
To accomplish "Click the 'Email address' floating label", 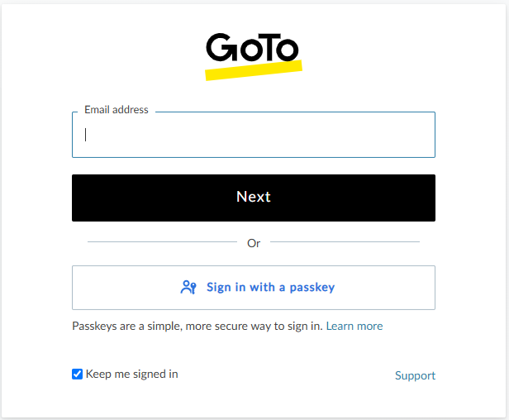I will tap(117, 110).
